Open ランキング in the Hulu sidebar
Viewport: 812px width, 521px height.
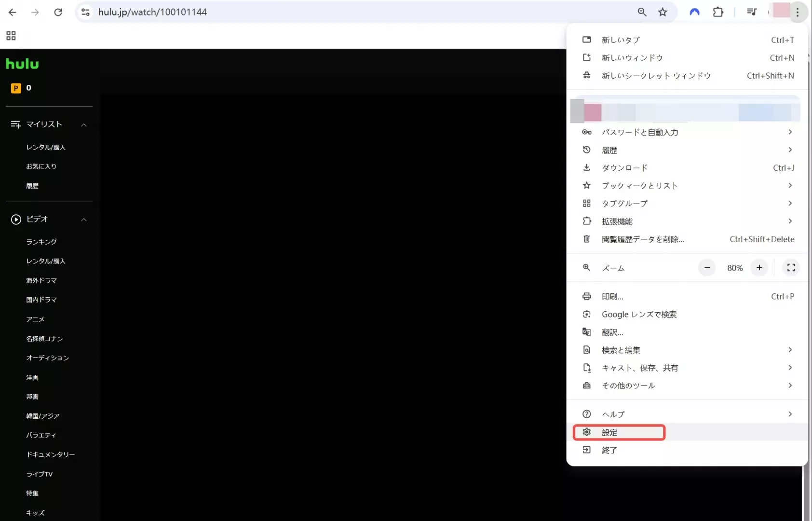[41, 242]
